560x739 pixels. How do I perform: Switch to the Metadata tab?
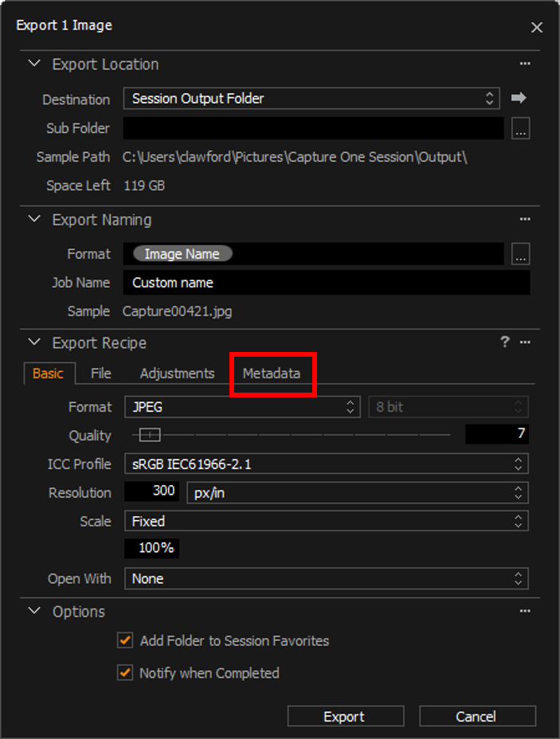point(272,373)
